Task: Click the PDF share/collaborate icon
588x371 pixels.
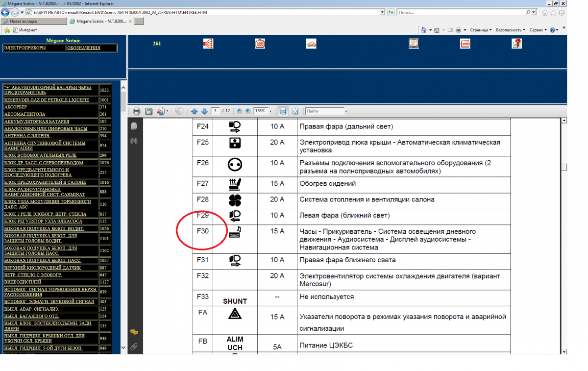Action: click(x=161, y=111)
